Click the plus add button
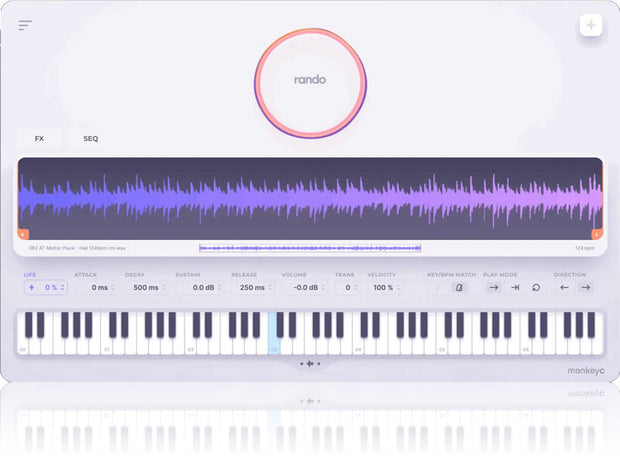This screenshot has width=620, height=460. (591, 25)
